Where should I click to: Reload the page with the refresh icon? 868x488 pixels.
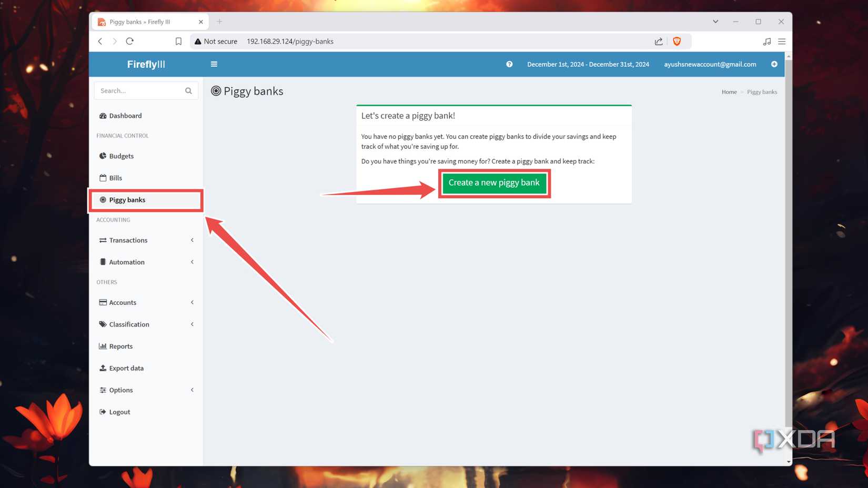tap(130, 41)
